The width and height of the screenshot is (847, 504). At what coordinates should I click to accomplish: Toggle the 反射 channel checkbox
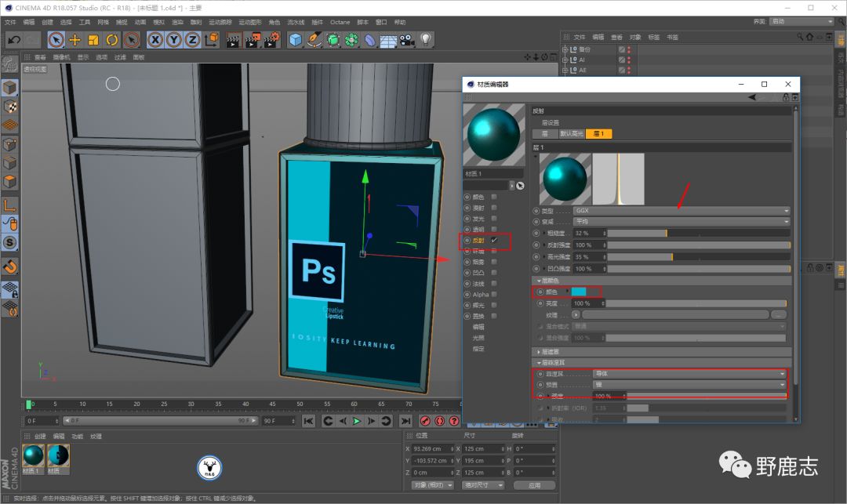(x=493, y=240)
